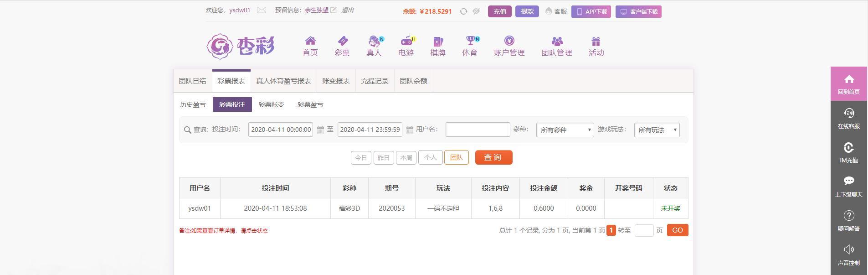Open the 电游 gamepad nav icon
The width and height of the screenshot is (868, 275).
406,47
